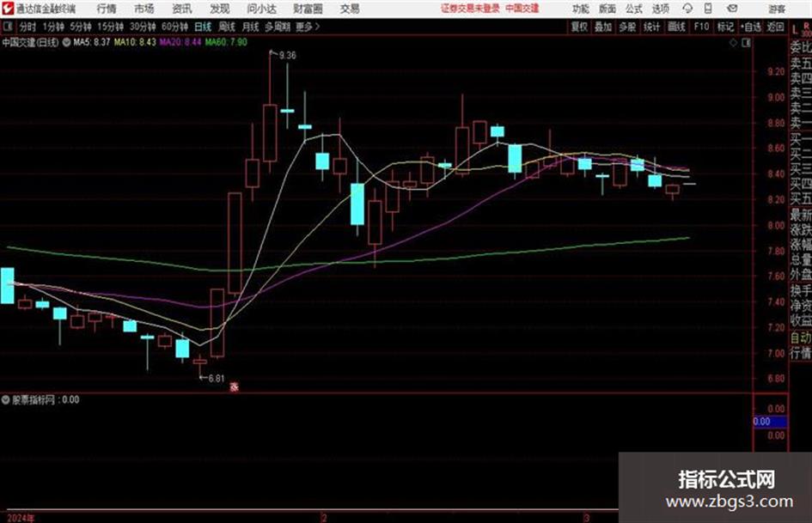Screen dimensions: 812x523
Task: Open the F10 company info button
Action: (701, 27)
